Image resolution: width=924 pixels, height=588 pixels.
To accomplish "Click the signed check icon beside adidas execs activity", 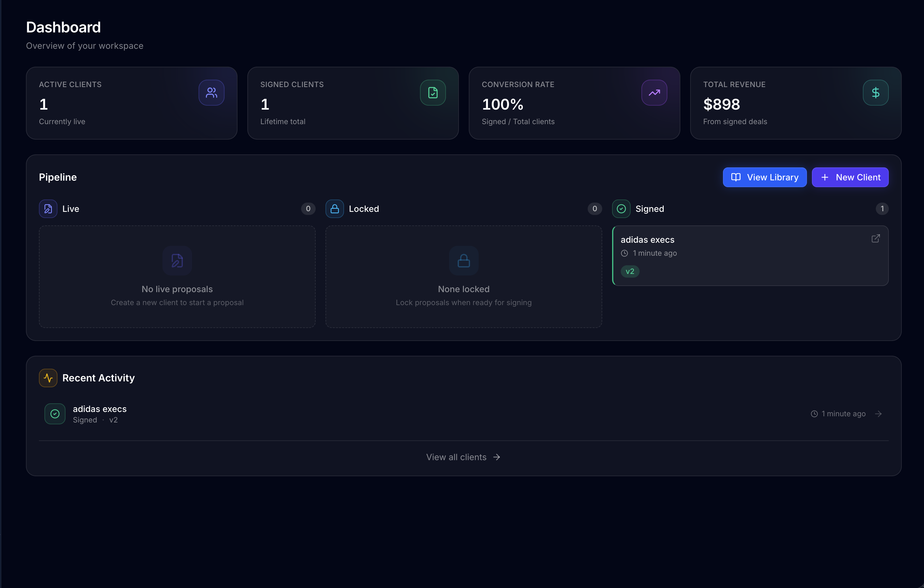I will click(54, 414).
